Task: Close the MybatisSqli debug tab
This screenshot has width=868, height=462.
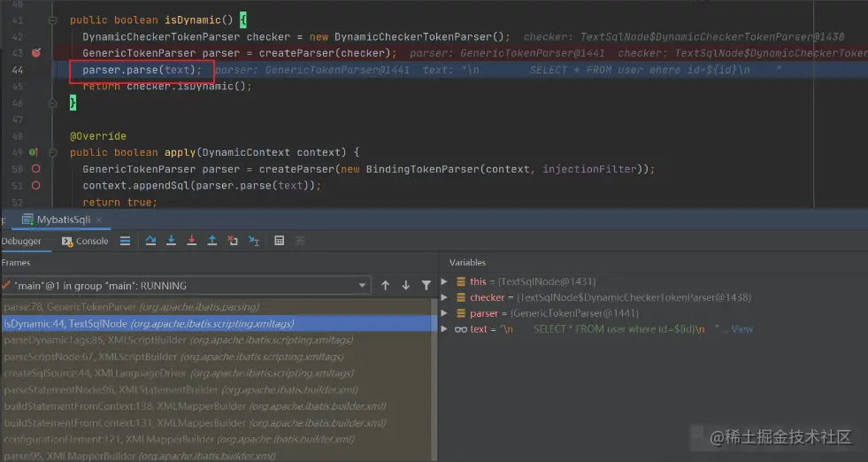Action: (x=99, y=219)
